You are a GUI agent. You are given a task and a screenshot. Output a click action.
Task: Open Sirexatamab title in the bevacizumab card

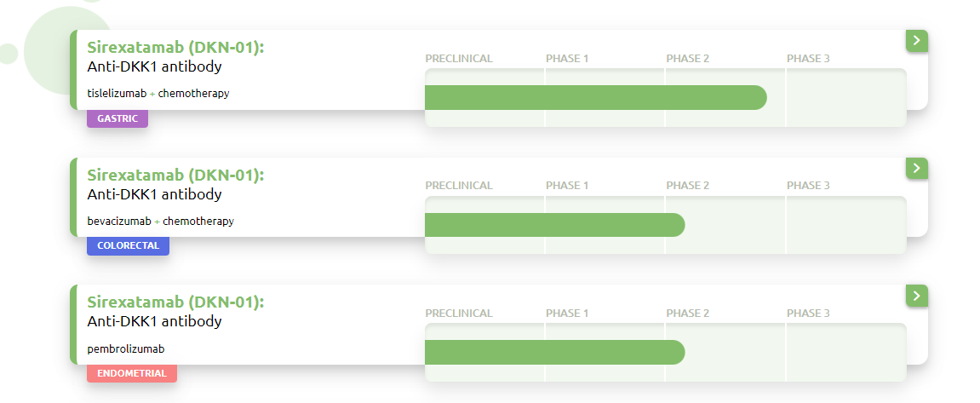[175, 175]
